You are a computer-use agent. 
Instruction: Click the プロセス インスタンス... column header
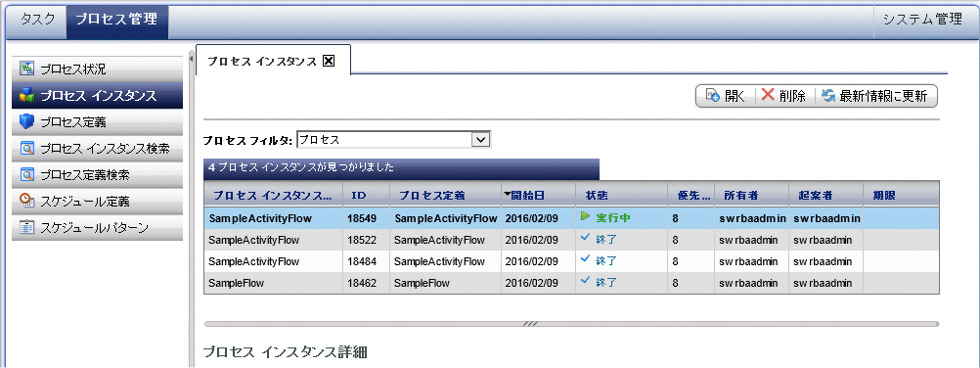[274, 195]
